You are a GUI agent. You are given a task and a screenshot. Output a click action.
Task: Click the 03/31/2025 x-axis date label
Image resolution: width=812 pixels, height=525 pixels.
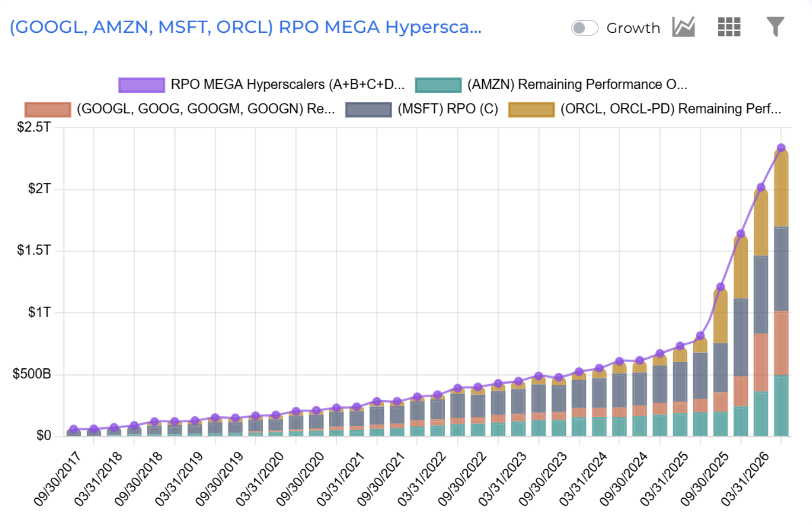pyautogui.click(x=664, y=479)
